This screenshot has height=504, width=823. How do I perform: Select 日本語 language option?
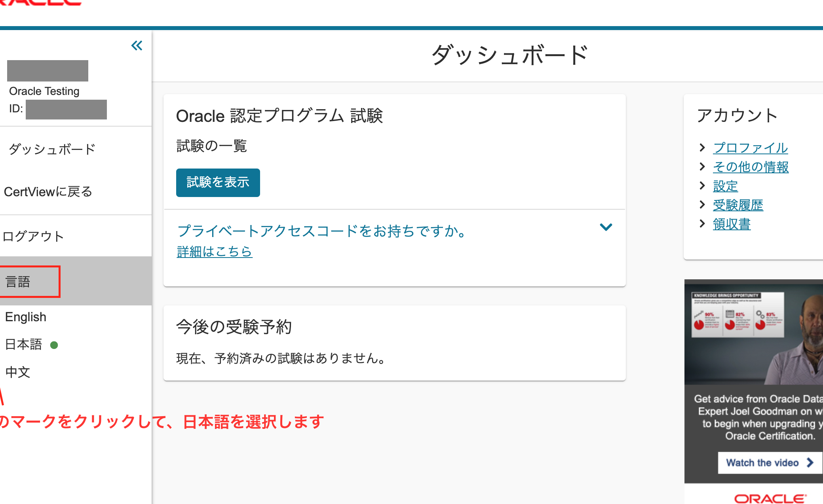24,345
